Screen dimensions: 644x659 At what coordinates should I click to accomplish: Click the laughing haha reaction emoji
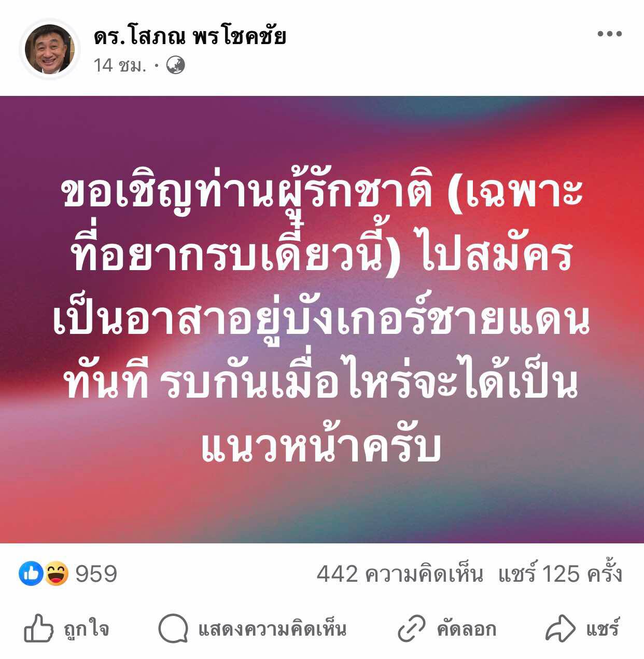(56, 573)
